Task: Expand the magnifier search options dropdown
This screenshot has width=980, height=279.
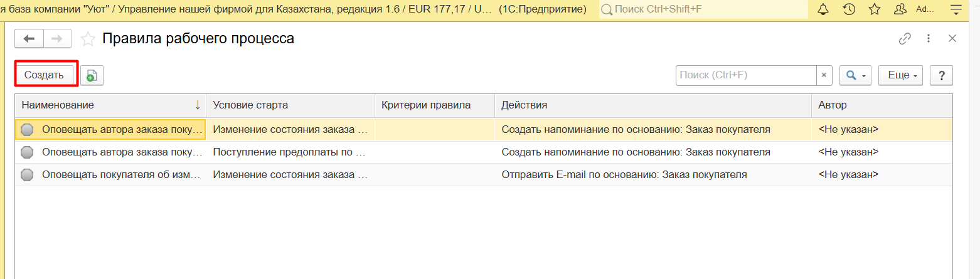Action: 856,75
